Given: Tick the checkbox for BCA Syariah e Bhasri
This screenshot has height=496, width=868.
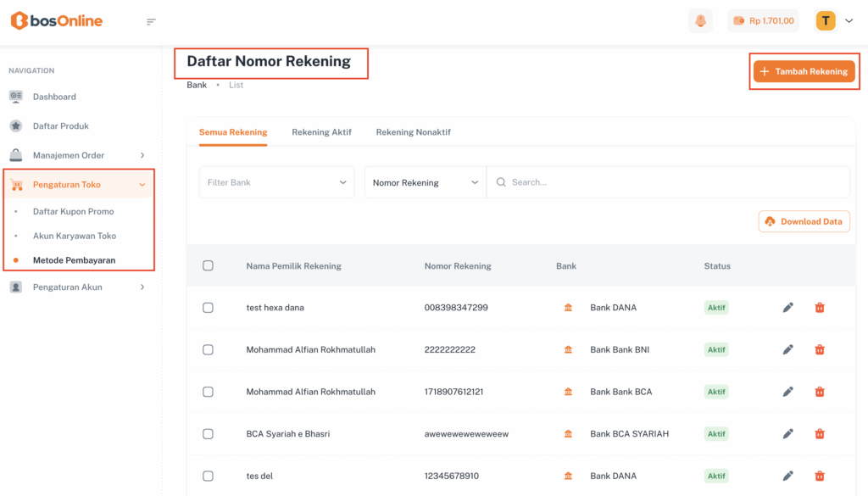Looking at the screenshot, I should (x=208, y=434).
